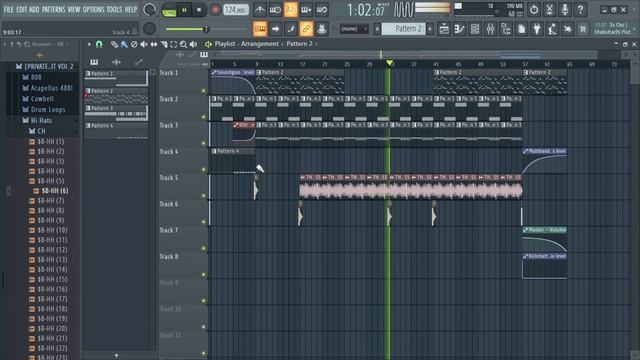This screenshot has height=360, width=640.
Task: Click the red Record button
Action: pyautogui.click(x=215, y=10)
